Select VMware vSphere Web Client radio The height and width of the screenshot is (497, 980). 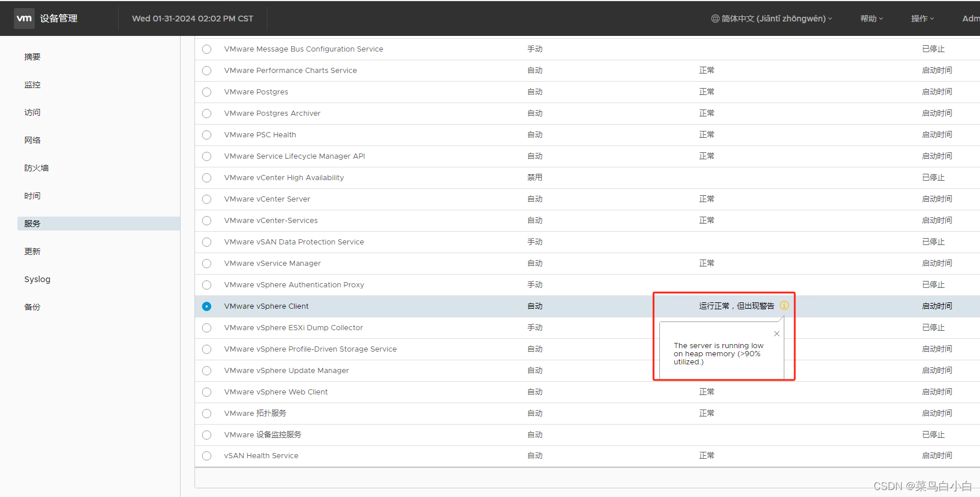[x=207, y=392]
